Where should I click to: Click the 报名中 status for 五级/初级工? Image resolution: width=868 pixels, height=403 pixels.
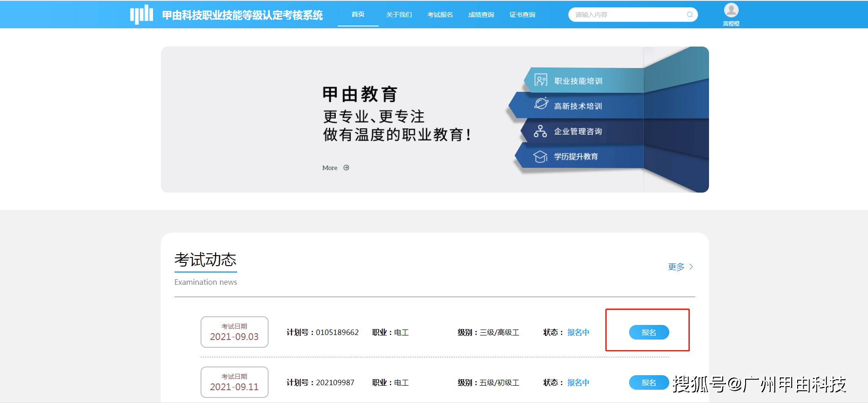578,382
